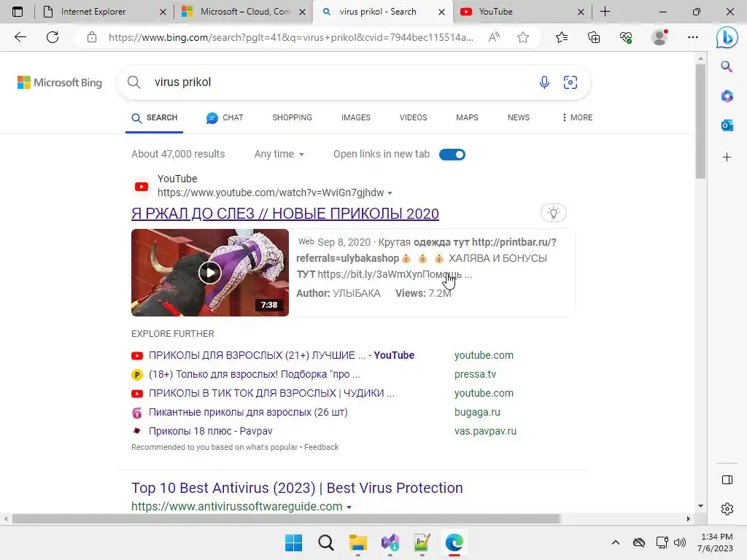
Task: Open the tab actions menu icon
Action: pos(18,12)
